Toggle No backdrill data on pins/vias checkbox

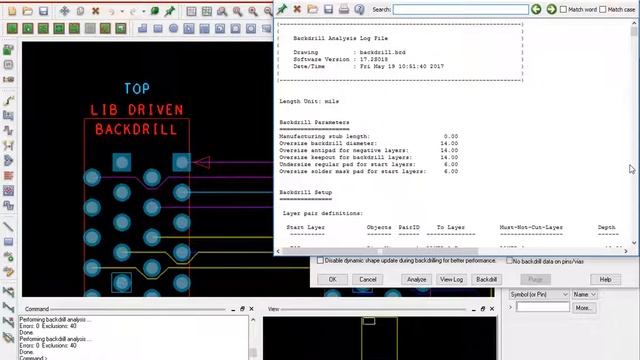[x=509, y=260]
